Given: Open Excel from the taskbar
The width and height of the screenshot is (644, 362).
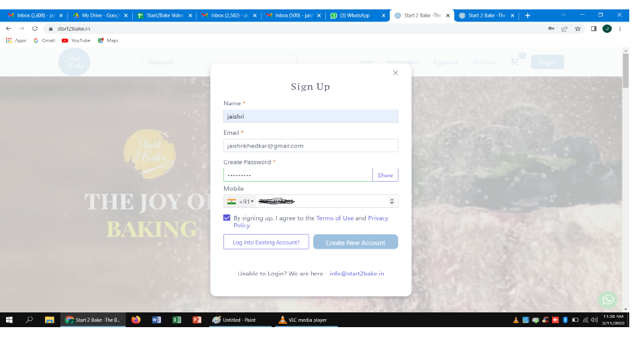Looking at the screenshot, I should click(x=176, y=320).
